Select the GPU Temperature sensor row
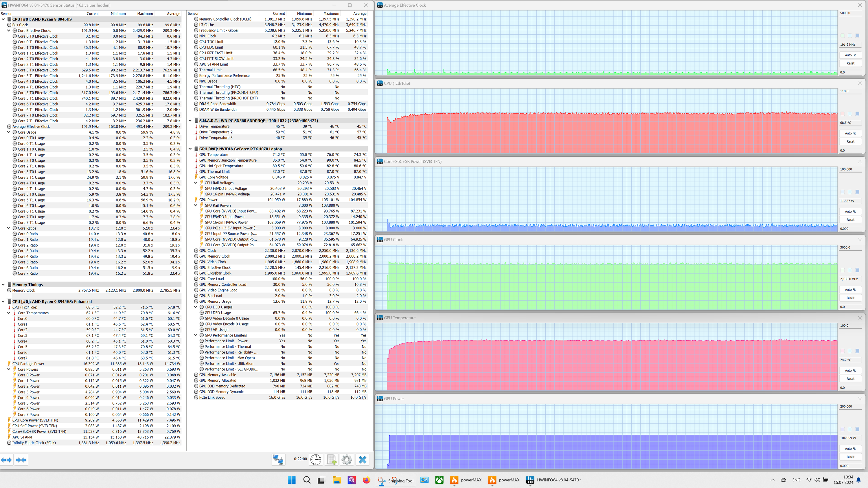Image resolution: width=868 pixels, height=488 pixels. pos(214,155)
